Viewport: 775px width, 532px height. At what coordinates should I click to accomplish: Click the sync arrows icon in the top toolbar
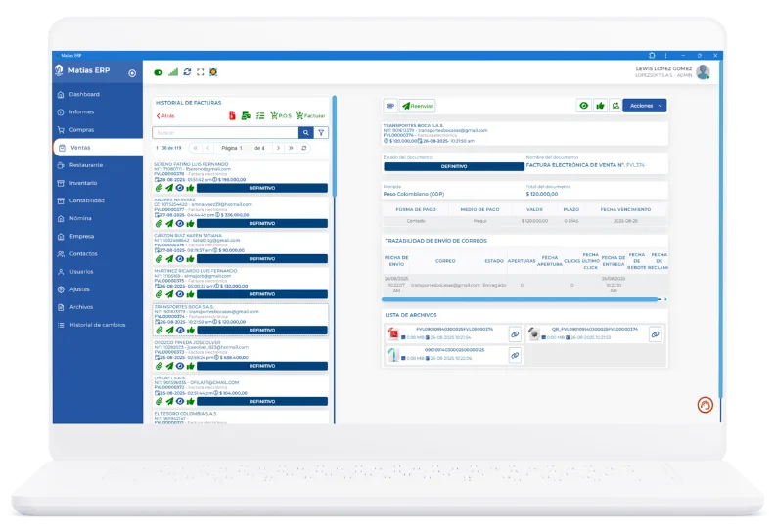point(187,72)
